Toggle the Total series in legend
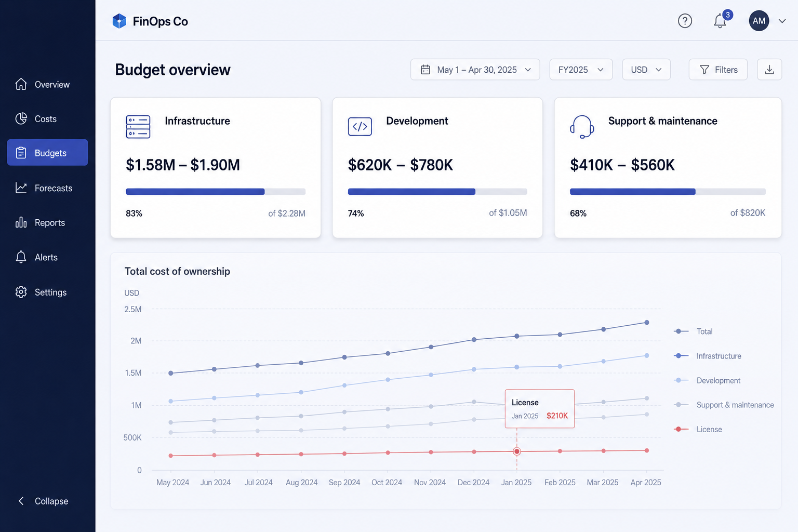This screenshot has width=798, height=532. coord(693,331)
